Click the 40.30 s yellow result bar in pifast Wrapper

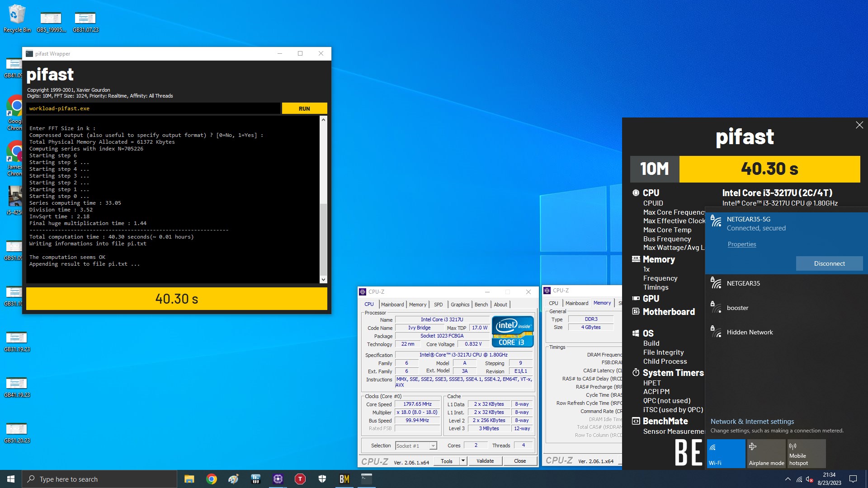(x=177, y=299)
